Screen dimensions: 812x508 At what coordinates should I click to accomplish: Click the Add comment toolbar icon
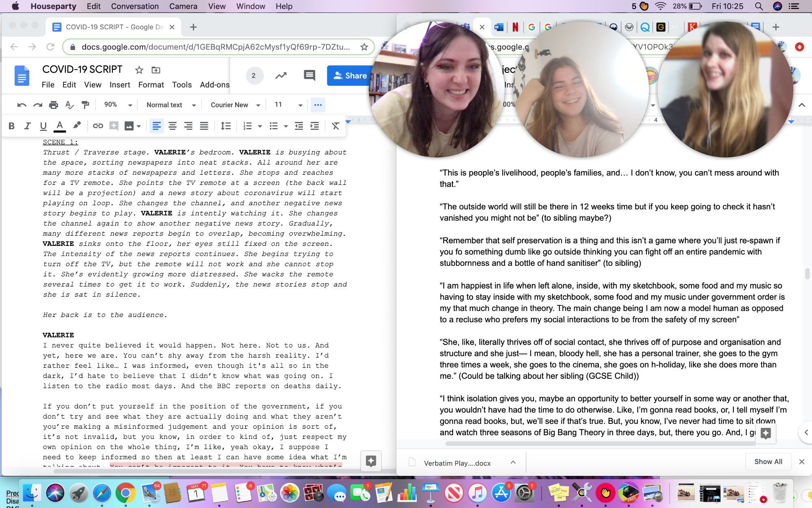tap(114, 126)
